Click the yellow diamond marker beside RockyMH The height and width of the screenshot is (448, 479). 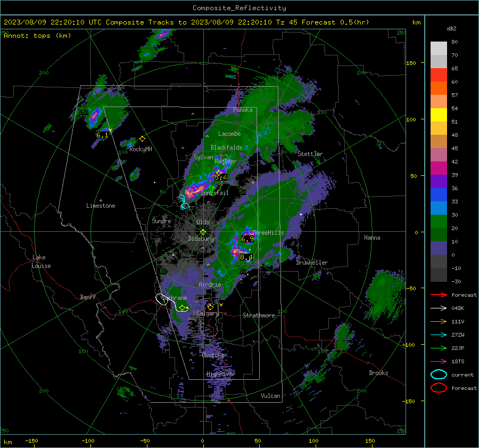142,139
